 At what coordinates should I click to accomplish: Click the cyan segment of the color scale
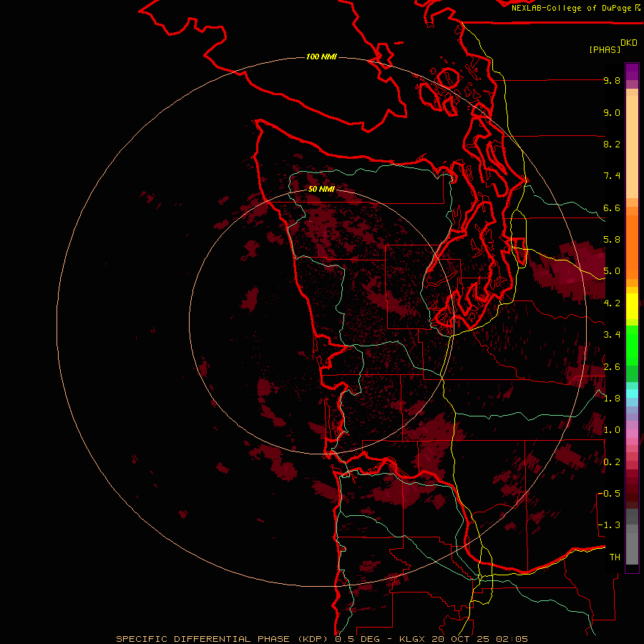click(632, 394)
